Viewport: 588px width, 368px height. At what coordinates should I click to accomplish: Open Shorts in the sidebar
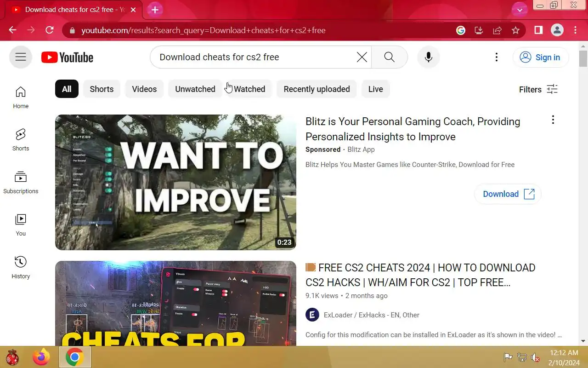[x=21, y=140]
